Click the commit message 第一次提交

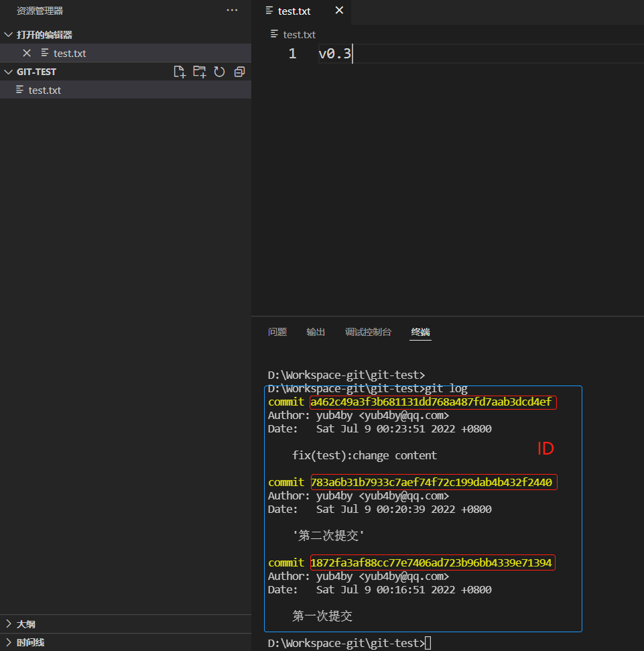(322, 615)
